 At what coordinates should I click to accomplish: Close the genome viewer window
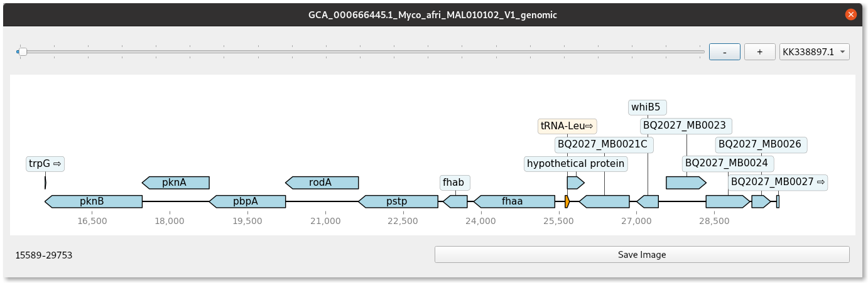[x=850, y=14]
